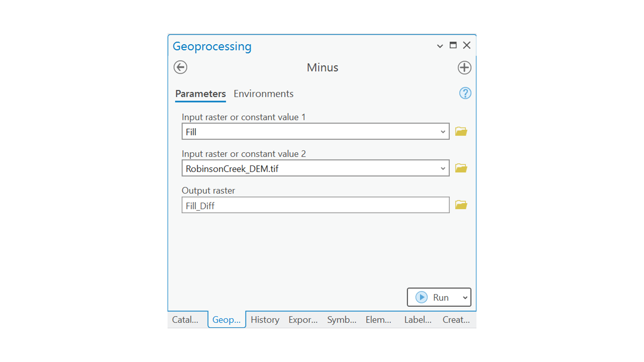
Task: Open the History pane tab
Action: click(265, 320)
